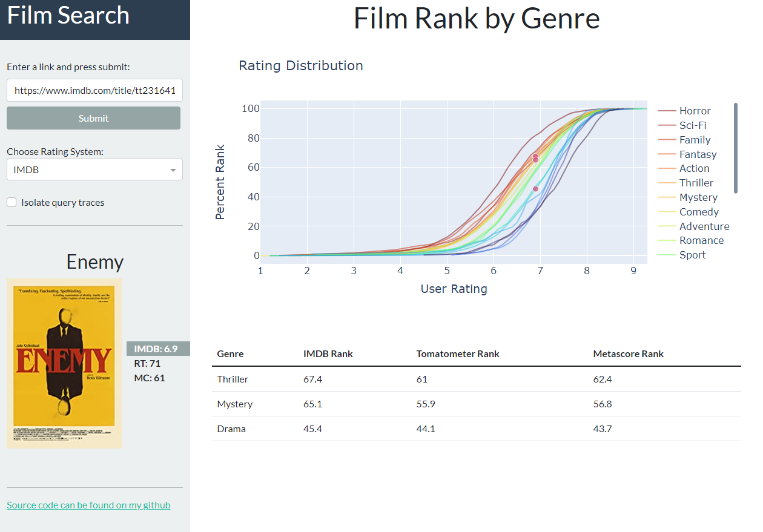The image size is (763, 532).
Task: Click the legend scrollbar handle
Action: (736, 148)
